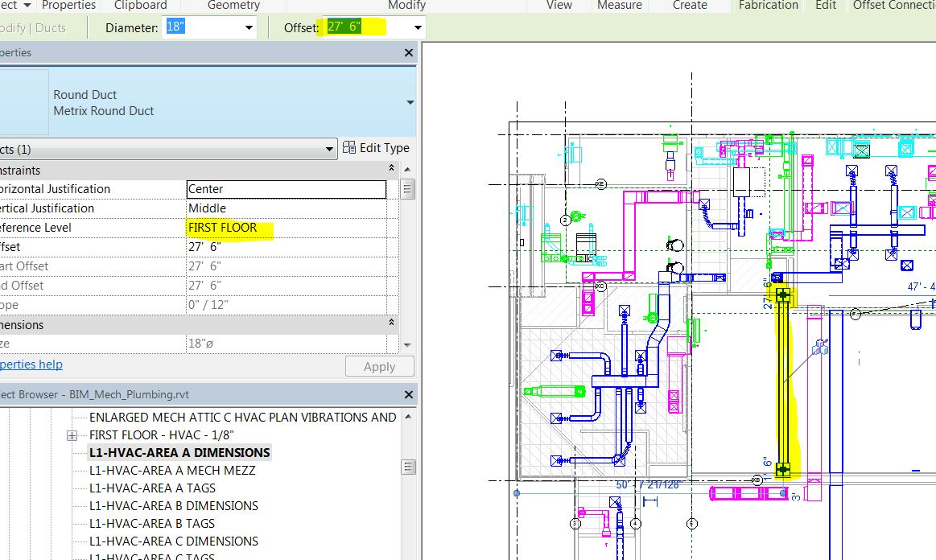This screenshot has height=560, width=936.
Task: Select the L1-HVAC-AREA B TAGS view
Action: click(153, 523)
